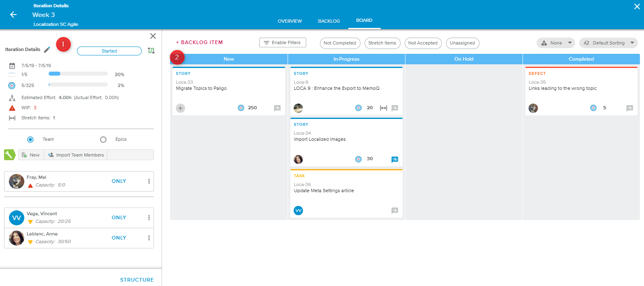Click the green workflow icon beside Started

point(151,51)
